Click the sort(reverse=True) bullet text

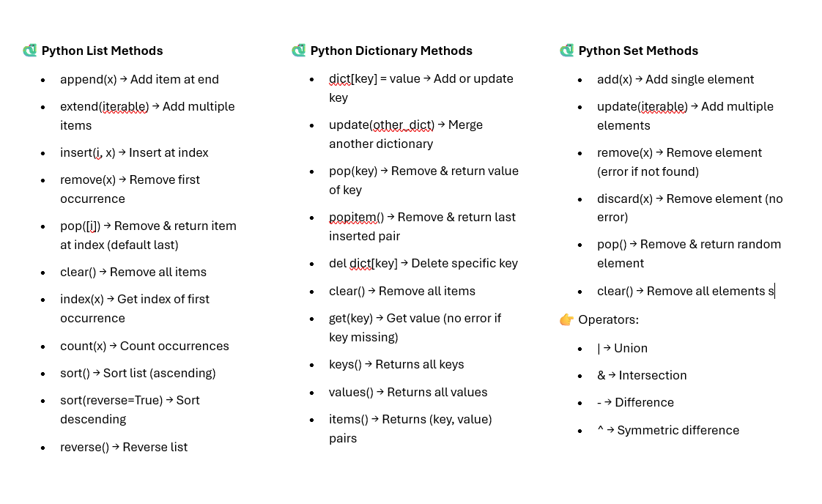[x=130, y=400]
